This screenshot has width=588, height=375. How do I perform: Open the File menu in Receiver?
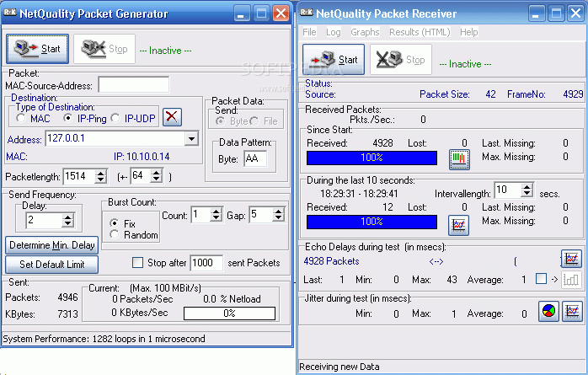309,32
